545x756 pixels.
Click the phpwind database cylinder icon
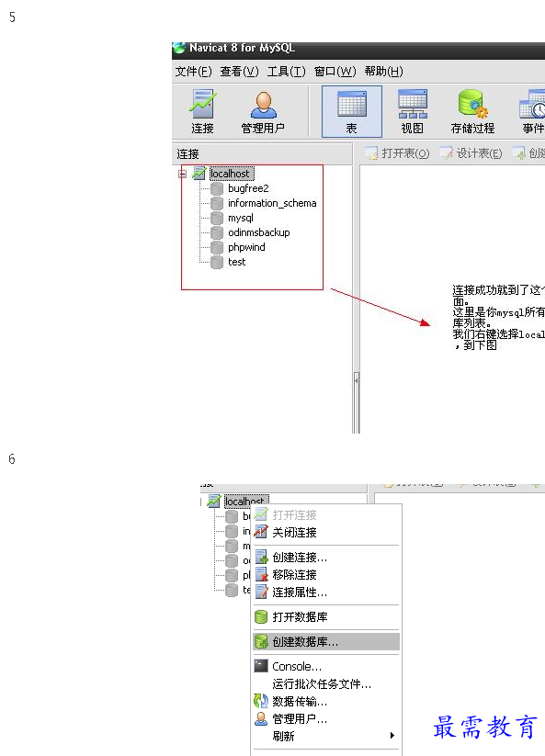(217, 247)
